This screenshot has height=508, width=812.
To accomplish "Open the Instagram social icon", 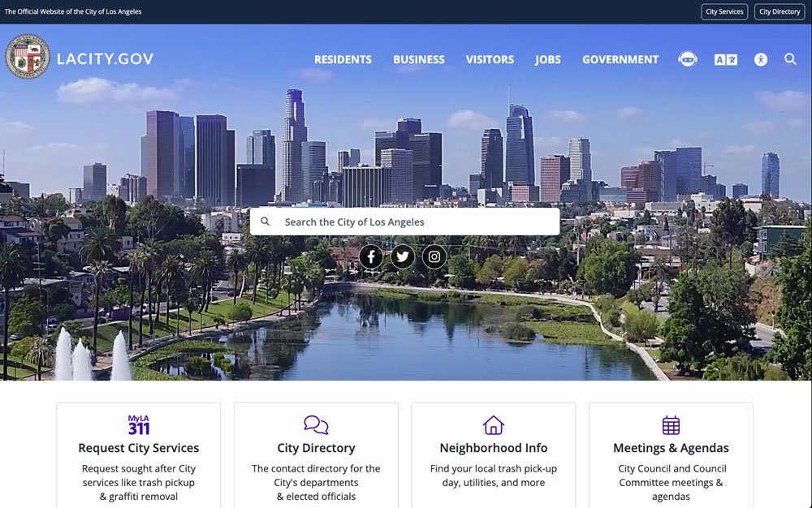I will pyautogui.click(x=434, y=256).
